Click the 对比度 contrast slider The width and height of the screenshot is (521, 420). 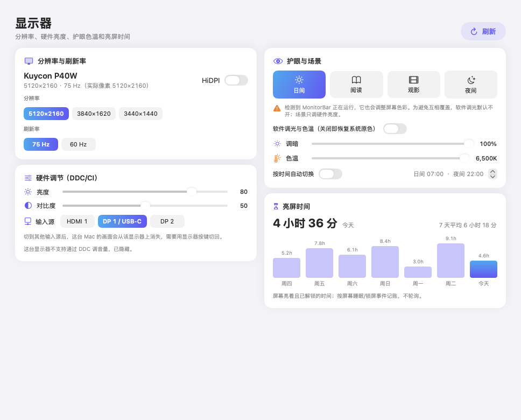(145, 206)
